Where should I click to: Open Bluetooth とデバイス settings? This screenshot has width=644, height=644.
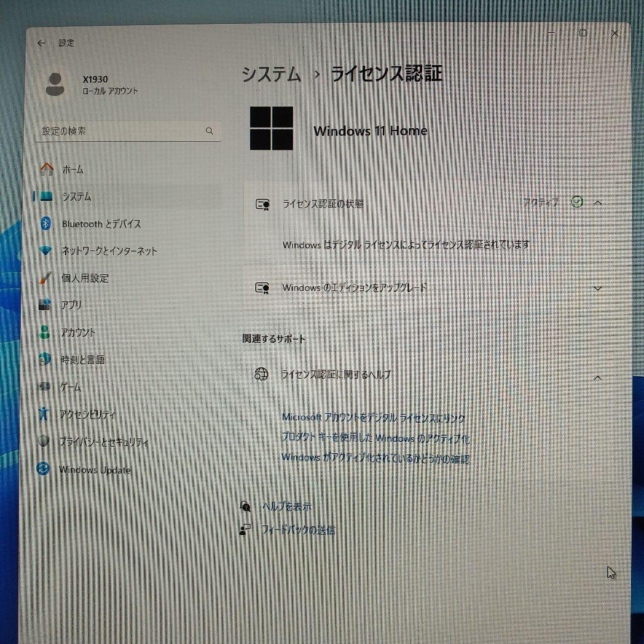coord(101,224)
